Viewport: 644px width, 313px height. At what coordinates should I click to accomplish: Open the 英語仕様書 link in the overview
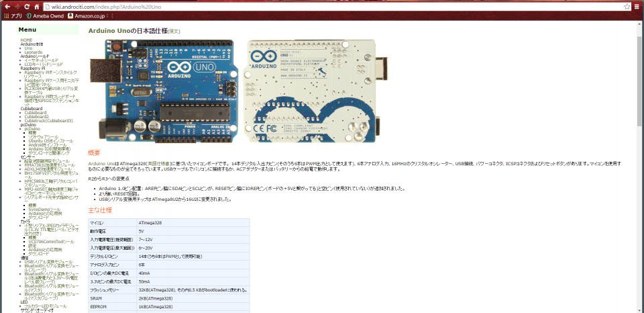160,163
